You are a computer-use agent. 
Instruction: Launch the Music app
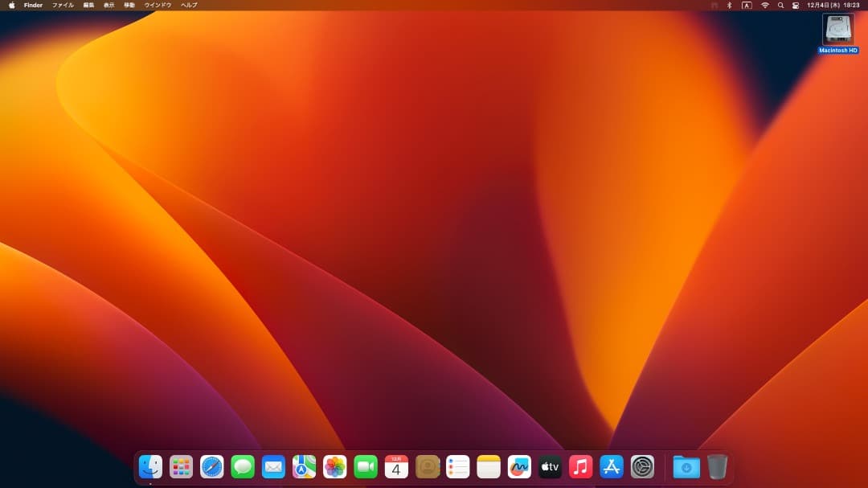click(x=581, y=466)
